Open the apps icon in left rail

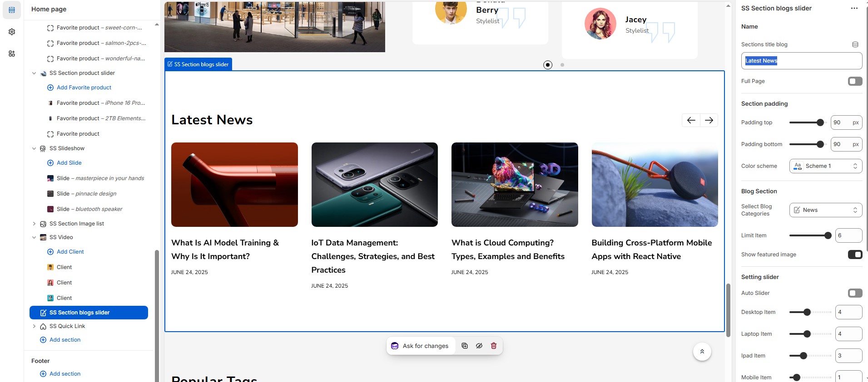click(12, 54)
